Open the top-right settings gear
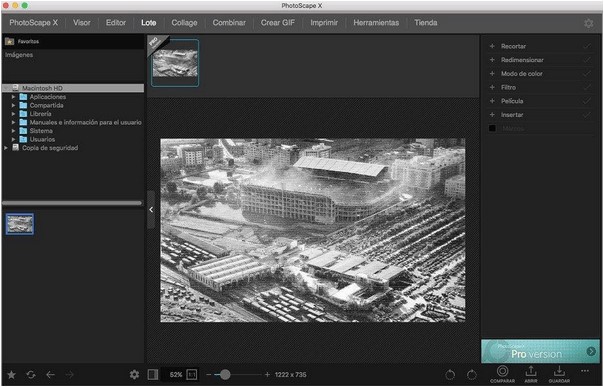Image resolution: width=604 pixels, height=387 pixels. pyautogui.click(x=589, y=23)
